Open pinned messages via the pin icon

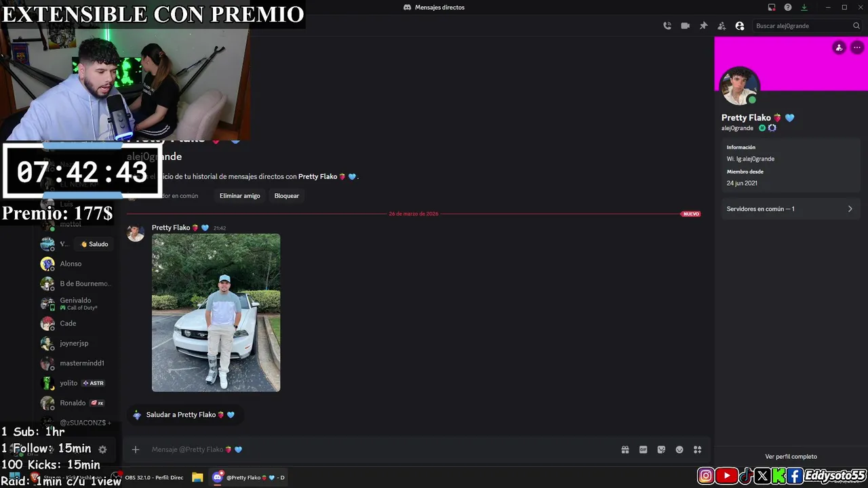tap(703, 26)
